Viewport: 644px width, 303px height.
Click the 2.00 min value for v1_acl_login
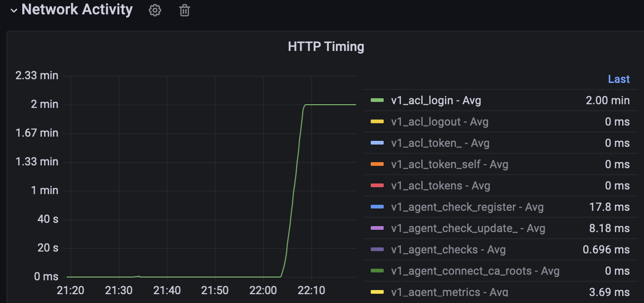point(607,100)
